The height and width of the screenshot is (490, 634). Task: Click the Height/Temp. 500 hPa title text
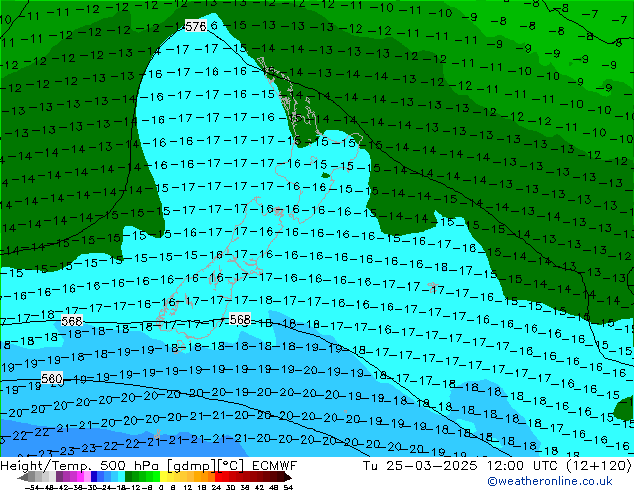point(81,466)
